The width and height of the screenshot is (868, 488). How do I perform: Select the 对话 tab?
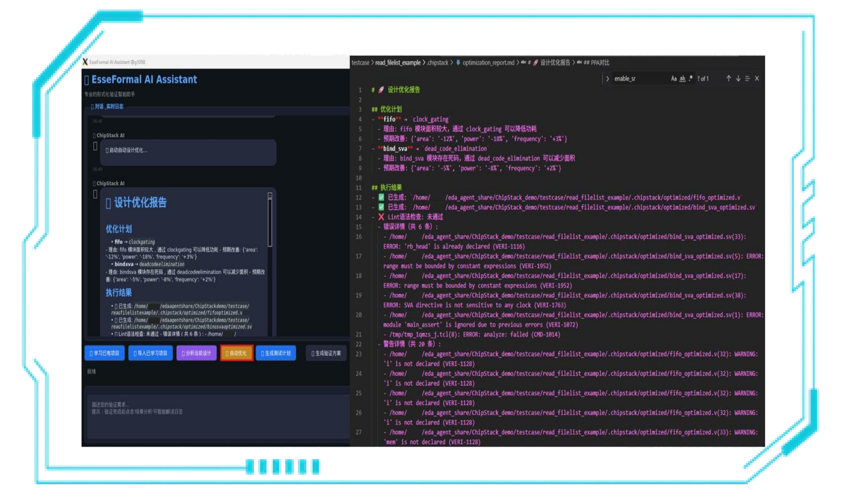(99, 106)
